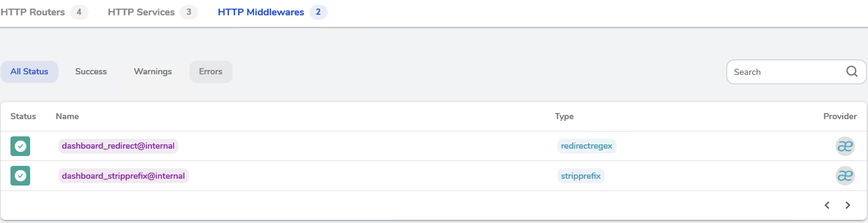Filter middlewares by Errors

tap(210, 71)
